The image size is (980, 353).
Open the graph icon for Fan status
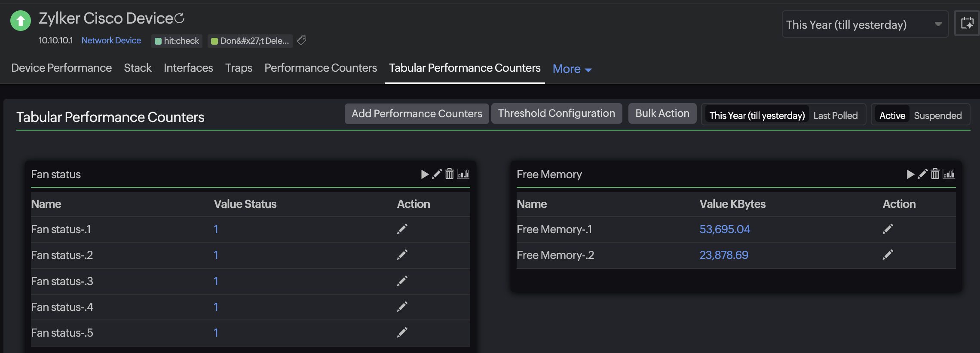(x=463, y=174)
